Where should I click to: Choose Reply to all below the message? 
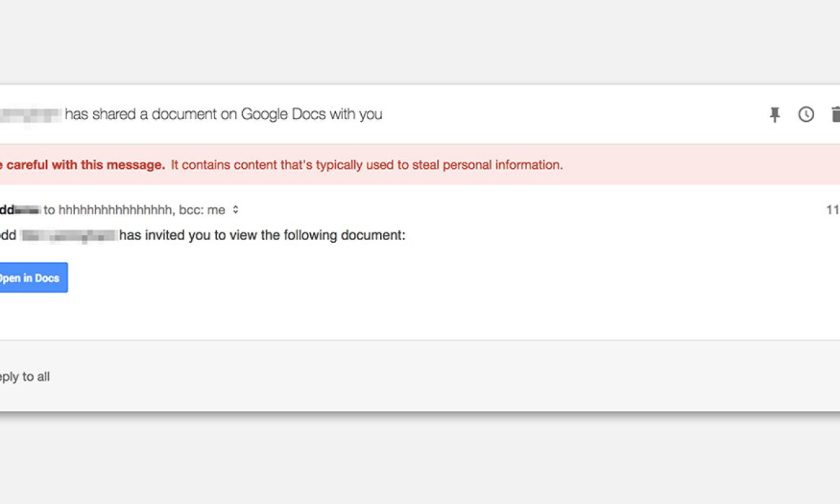click(x=25, y=377)
